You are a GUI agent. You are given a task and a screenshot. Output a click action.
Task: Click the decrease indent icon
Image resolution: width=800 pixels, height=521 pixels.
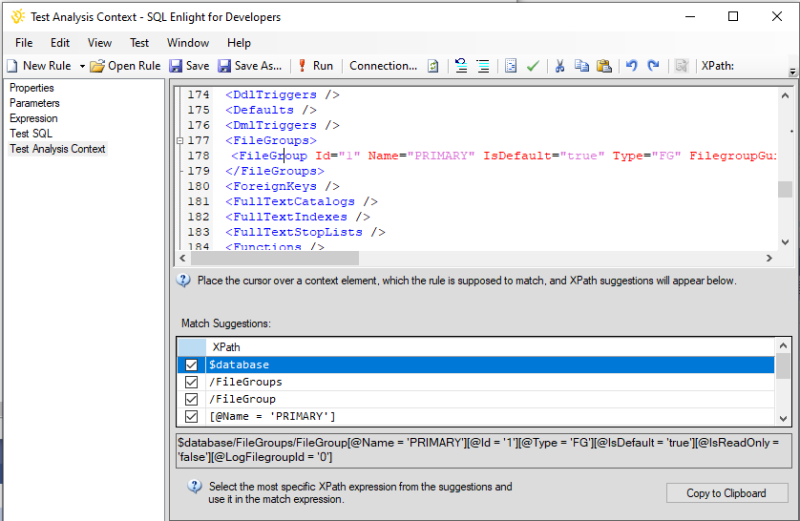[461, 66]
